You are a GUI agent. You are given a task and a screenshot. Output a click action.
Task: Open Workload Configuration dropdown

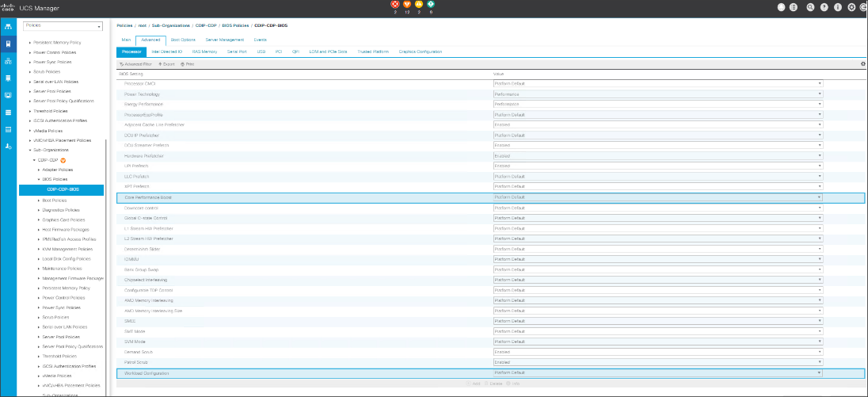pos(657,372)
